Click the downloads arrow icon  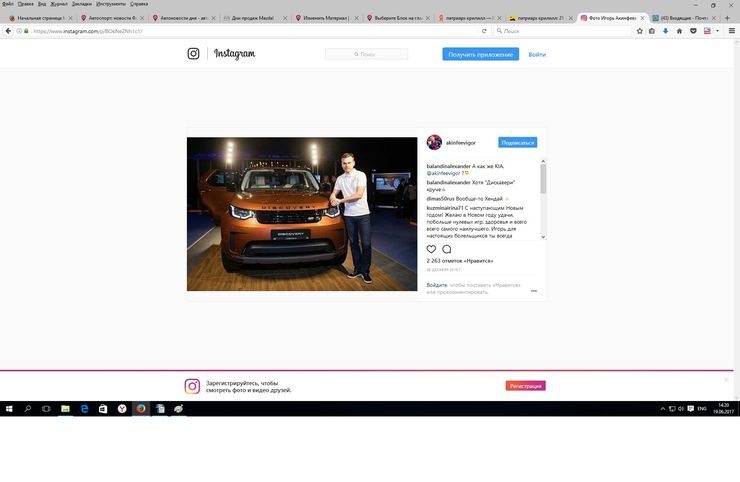[x=665, y=31]
